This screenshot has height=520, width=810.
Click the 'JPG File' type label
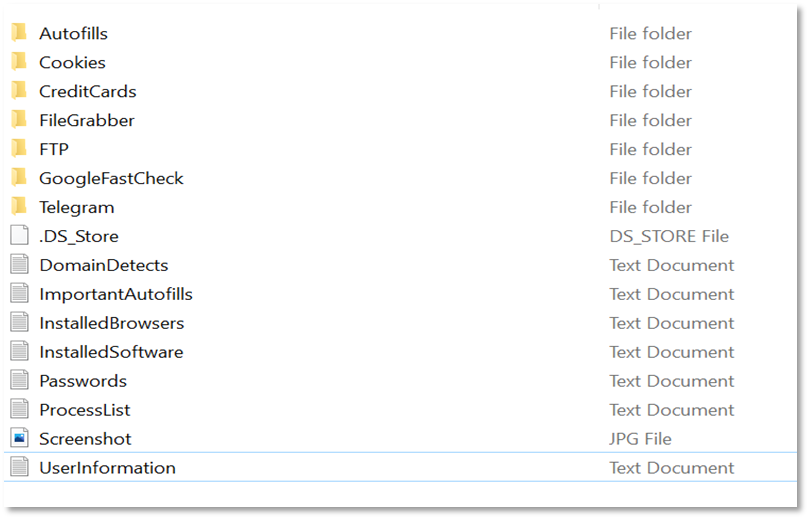pos(640,438)
